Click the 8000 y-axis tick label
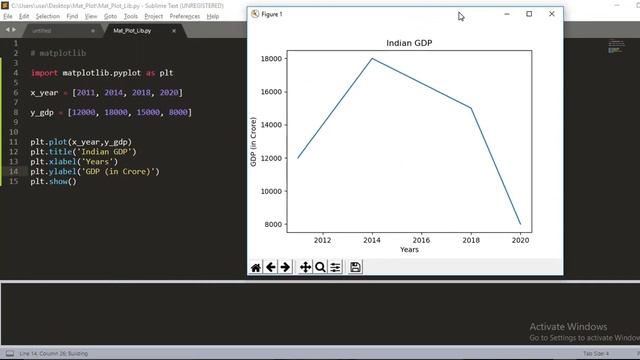Viewport: 640px width, 360px height. click(273, 224)
